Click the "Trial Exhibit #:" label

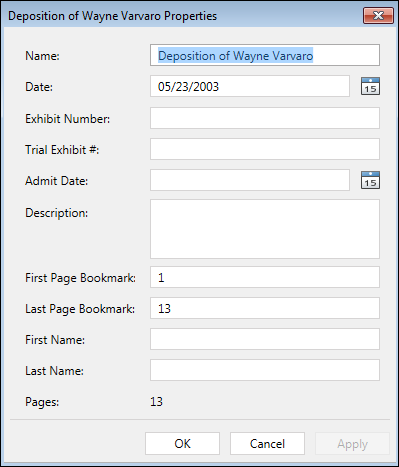coord(62,150)
